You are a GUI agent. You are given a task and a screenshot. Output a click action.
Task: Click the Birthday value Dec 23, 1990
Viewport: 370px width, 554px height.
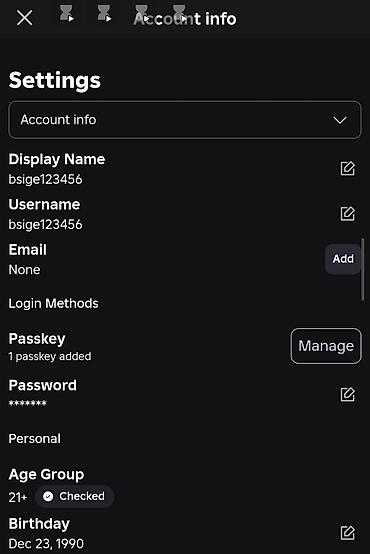click(46, 543)
